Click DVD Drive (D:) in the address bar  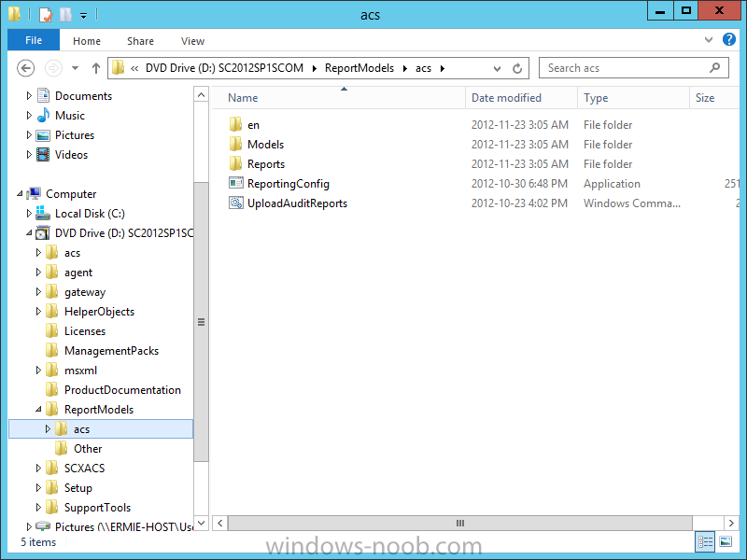[224, 68]
